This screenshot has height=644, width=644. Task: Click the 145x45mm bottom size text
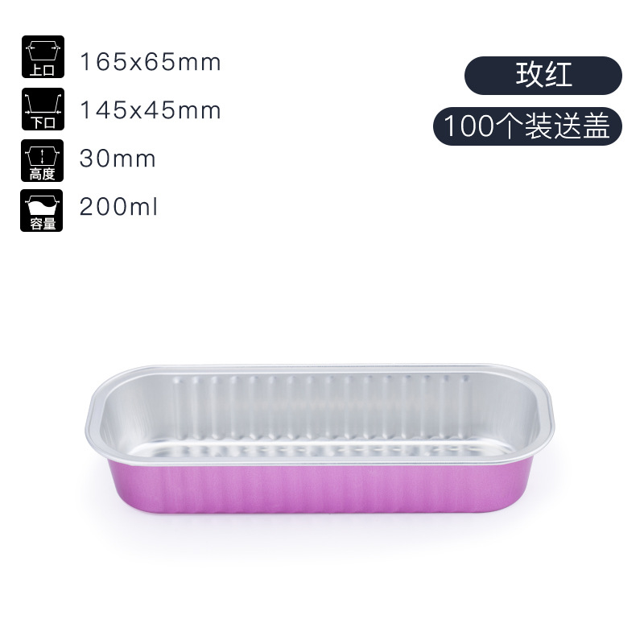[151, 110]
